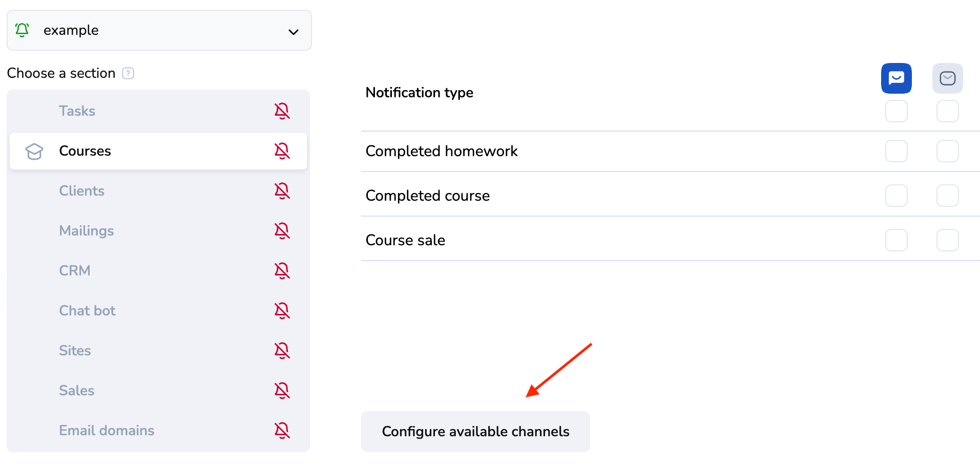Click the muted bell icon beside CRM
The width and height of the screenshot is (980, 468).
[x=282, y=271]
